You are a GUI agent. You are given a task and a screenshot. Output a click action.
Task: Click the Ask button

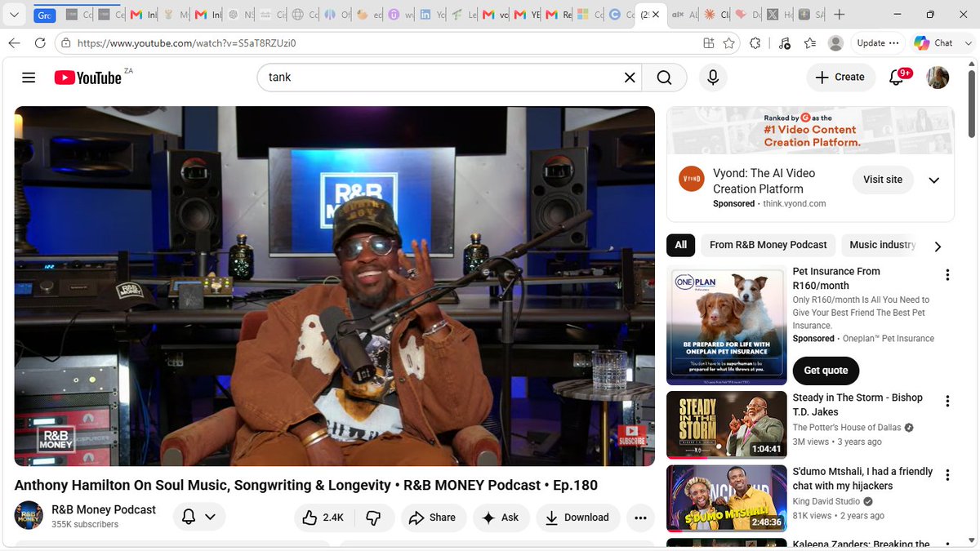[501, 518]
